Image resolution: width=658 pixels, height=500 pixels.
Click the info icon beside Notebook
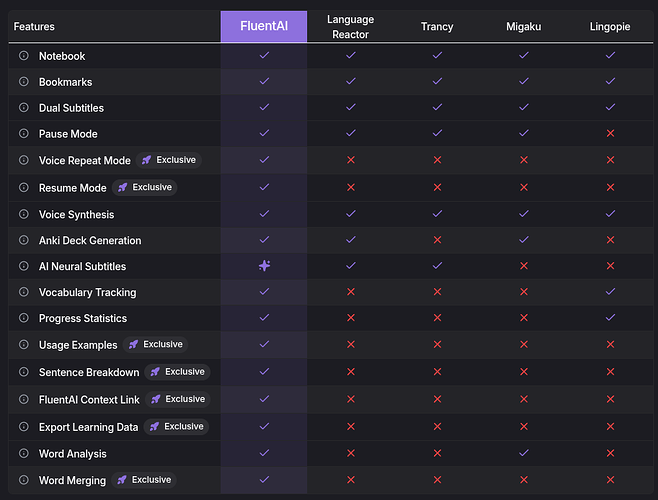(x=24, y=56)
